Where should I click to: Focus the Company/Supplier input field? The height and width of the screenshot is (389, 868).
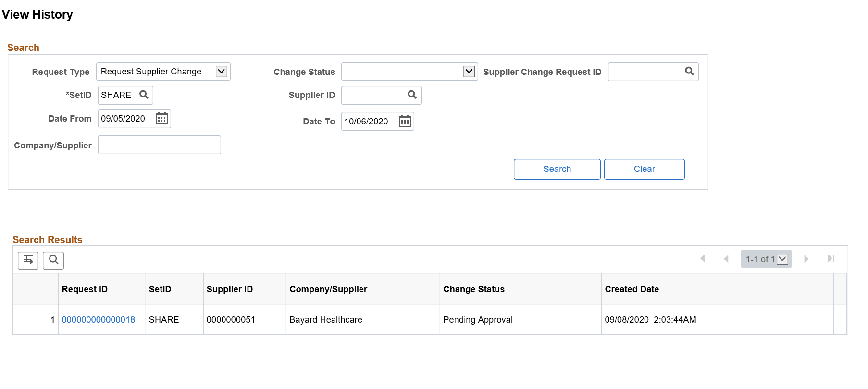pos(160,145)
